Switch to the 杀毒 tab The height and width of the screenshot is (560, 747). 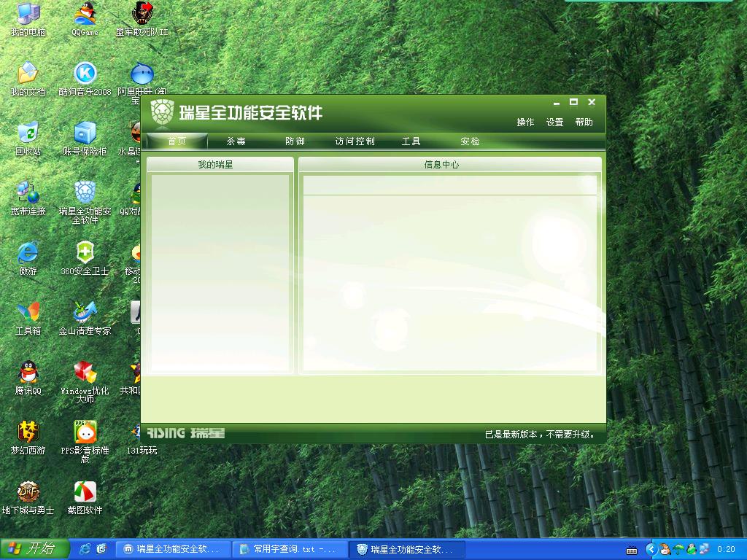(236, 141)
